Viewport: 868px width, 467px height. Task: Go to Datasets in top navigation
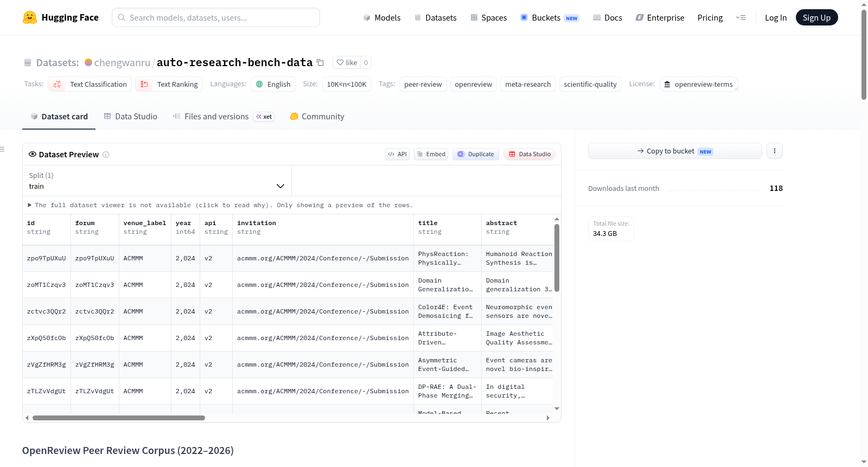click(x=435, y=17)
